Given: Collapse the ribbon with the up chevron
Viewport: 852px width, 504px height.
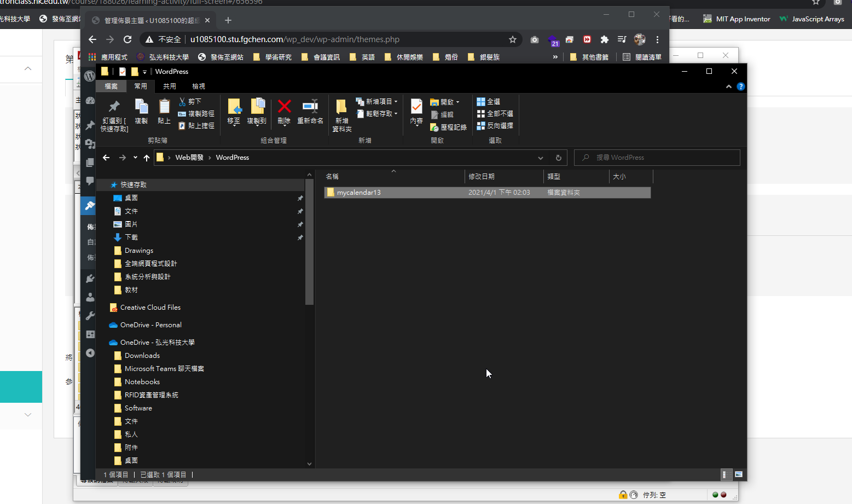Looking at the screenshot, I should (x=728, y=86).
